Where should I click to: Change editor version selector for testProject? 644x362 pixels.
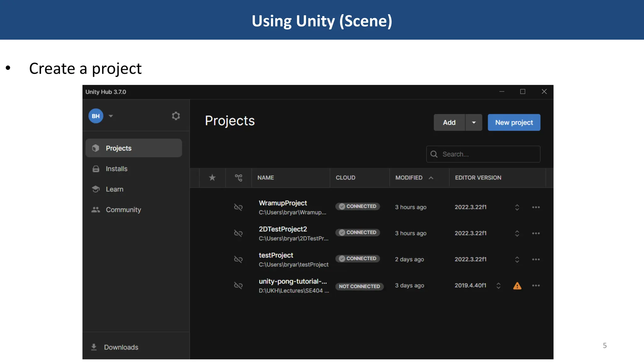point(517,259)
